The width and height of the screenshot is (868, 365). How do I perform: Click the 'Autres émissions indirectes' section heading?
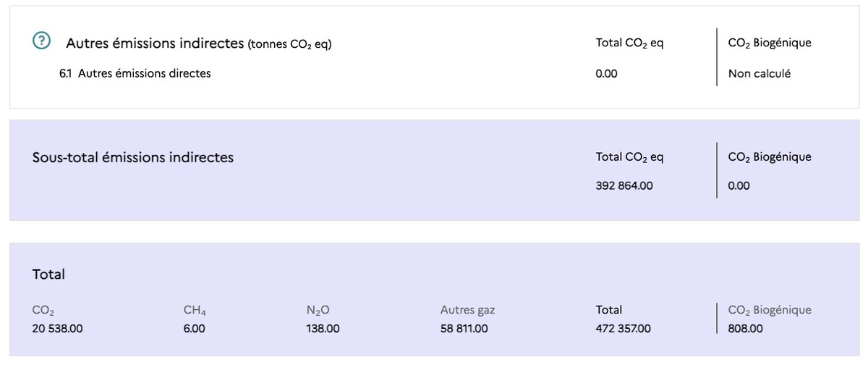click(155, 43)
